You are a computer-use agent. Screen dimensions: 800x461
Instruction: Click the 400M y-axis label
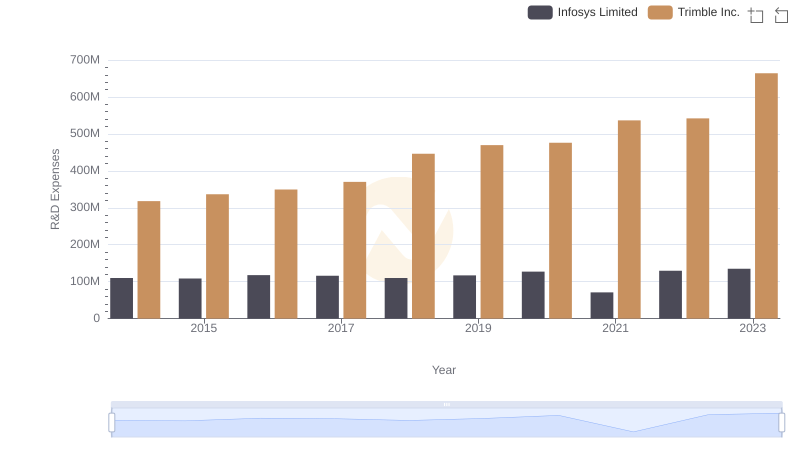85,170
